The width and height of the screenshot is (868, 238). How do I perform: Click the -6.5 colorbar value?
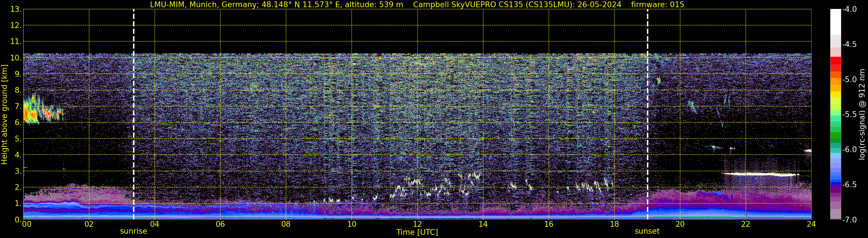coord(849,185)
